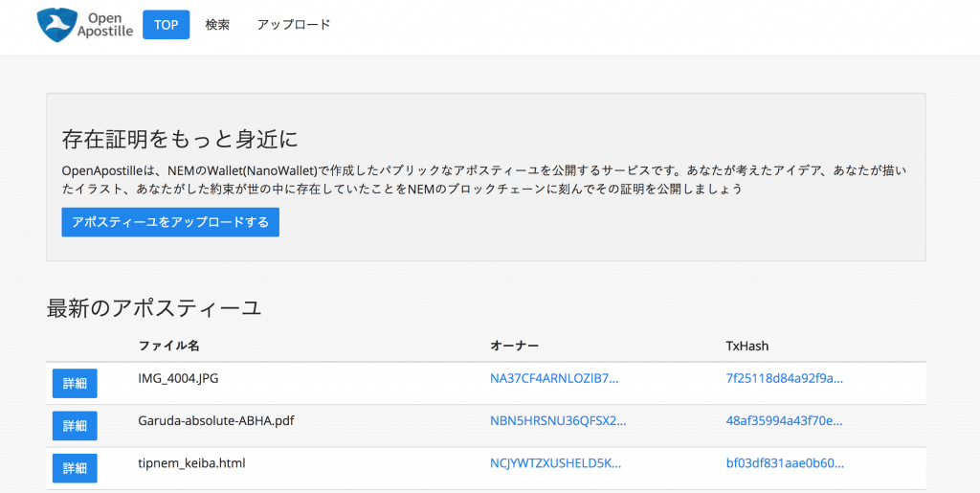
Task: Open 詳細 for tipnem_keiba.html
Action: pos(75,468)
